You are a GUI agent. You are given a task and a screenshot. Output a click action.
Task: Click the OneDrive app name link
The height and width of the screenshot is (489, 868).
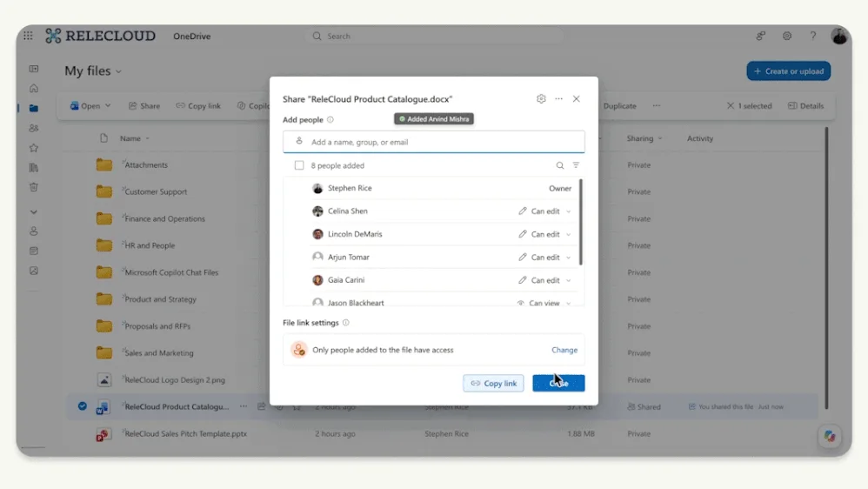click(191, 36)
